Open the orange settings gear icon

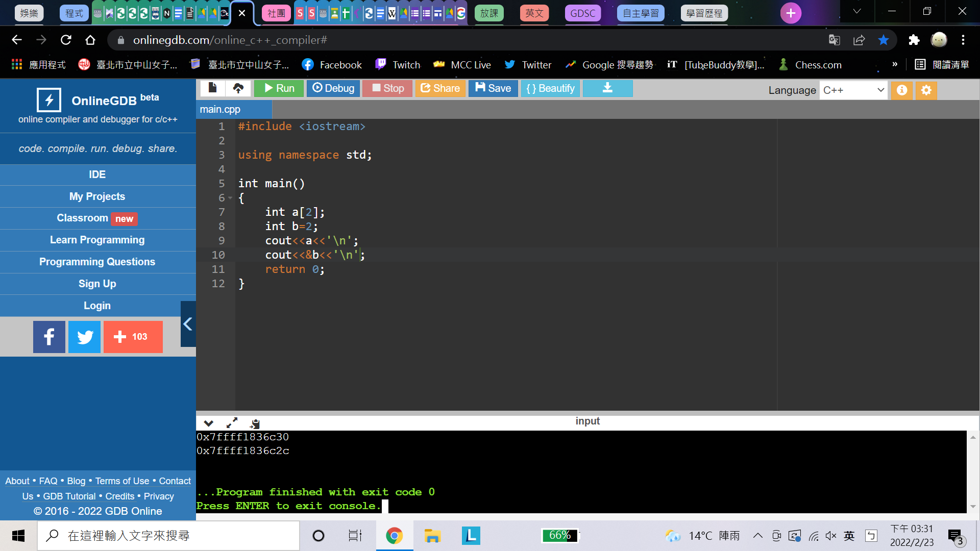(x=926, y=90)
